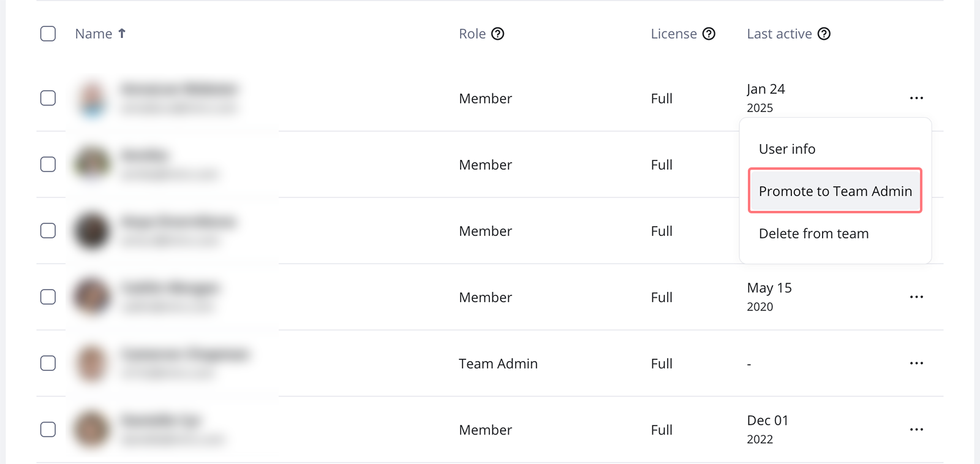Toggle the select-all checkbox in header

click(x=48, y=34)
